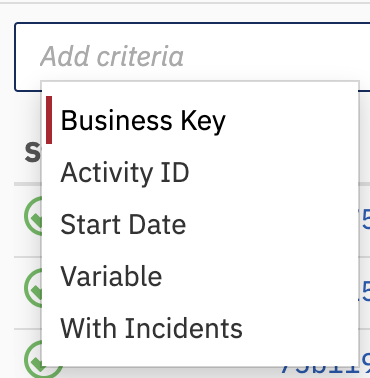Image resolution: width=370 pixels, height=378 pixels.
Task: Choose With Incidents filter option
Action: click(x=151, y=328)
